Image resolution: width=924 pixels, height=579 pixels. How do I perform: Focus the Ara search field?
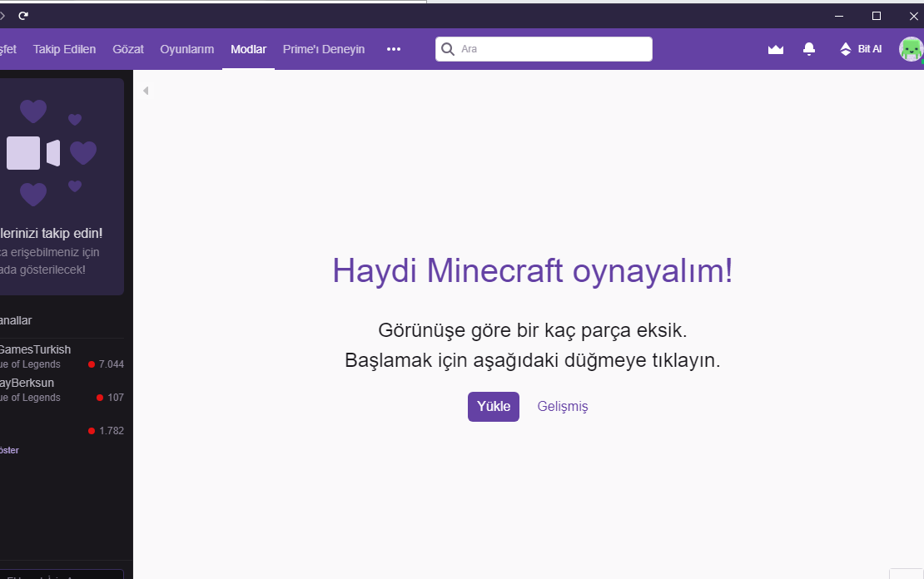coord(544,49)
